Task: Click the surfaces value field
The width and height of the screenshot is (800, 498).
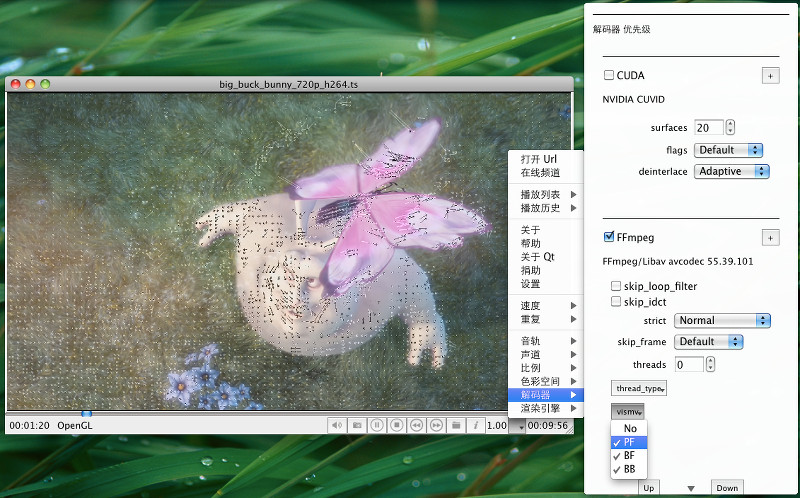Action: (709, 128)
